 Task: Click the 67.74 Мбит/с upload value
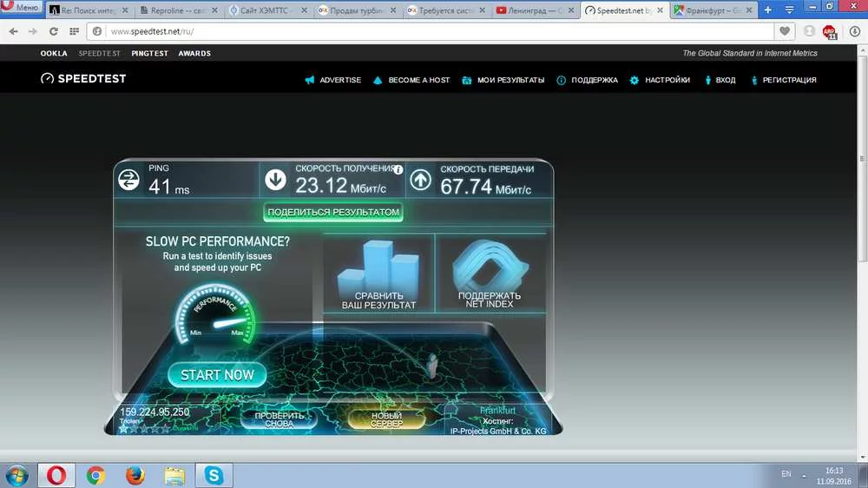click(x=485, y=187)
